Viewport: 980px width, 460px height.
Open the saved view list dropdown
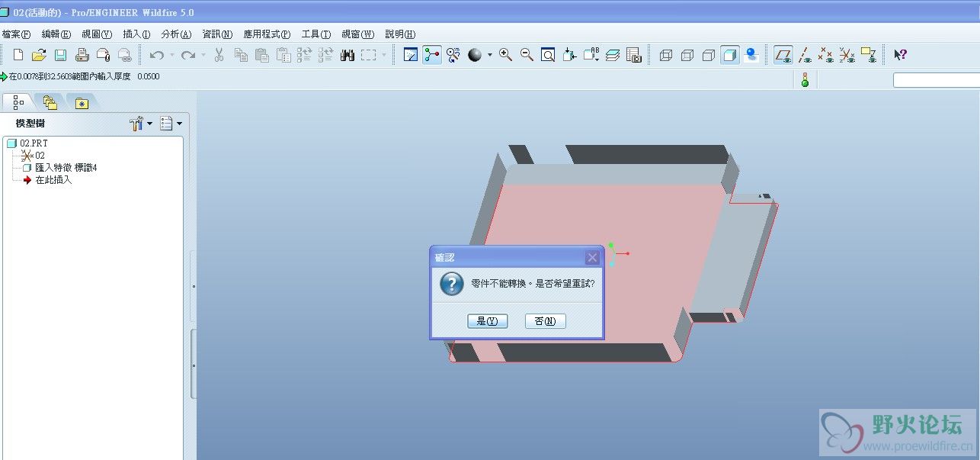(x=591, y=55)
